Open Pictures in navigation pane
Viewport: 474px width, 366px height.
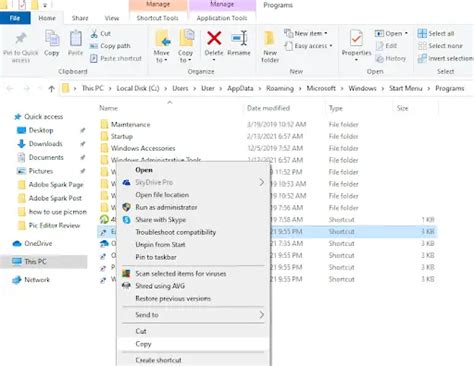point(41,171)
